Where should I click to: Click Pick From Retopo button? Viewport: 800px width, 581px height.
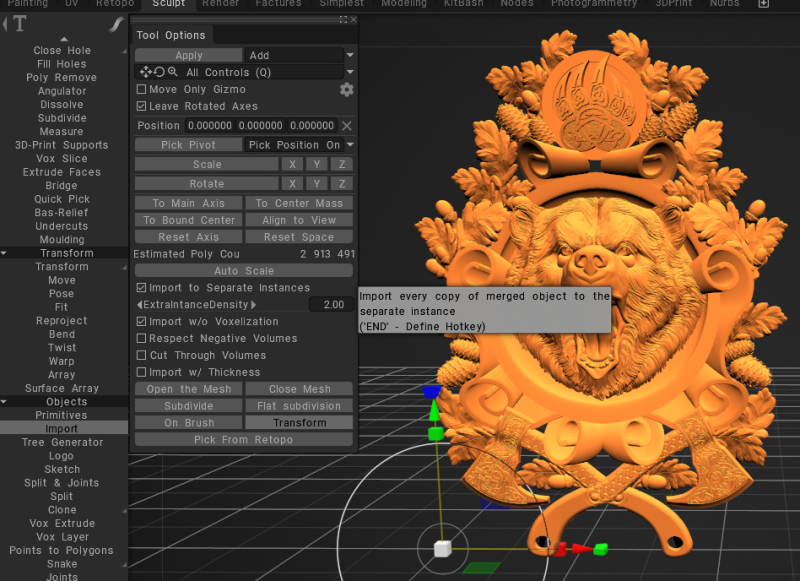tap(244, 440)
